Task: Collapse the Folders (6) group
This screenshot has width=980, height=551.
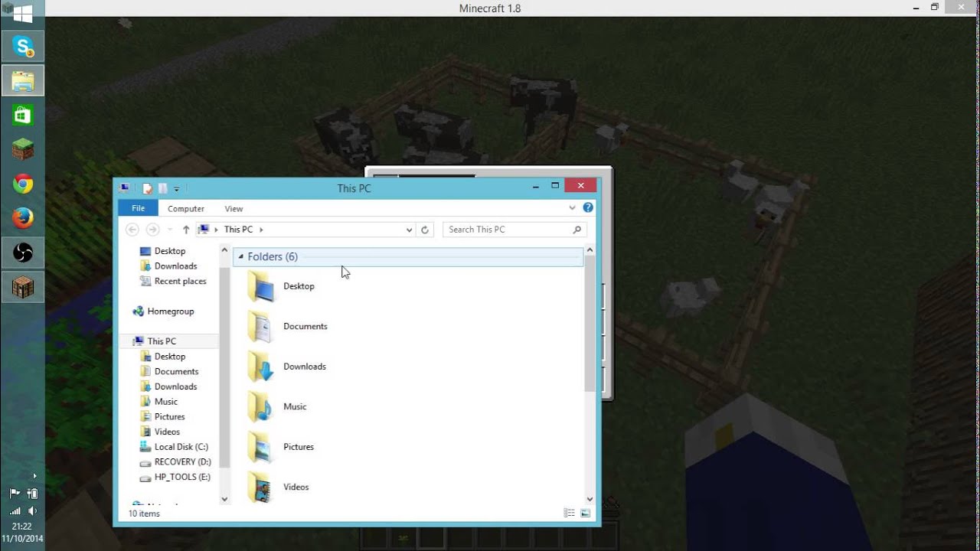Action: [240, 257]
